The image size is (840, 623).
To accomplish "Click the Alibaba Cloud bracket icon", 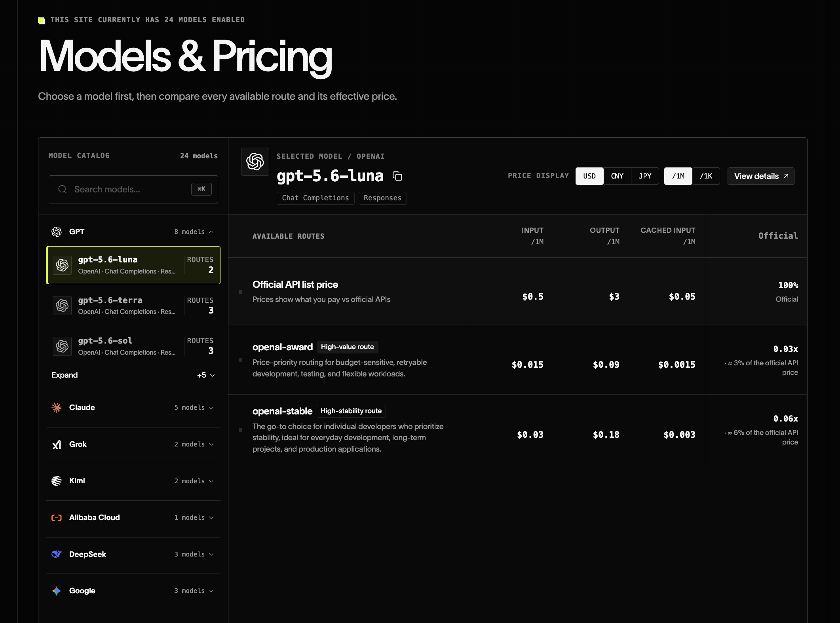I will 57,517.
